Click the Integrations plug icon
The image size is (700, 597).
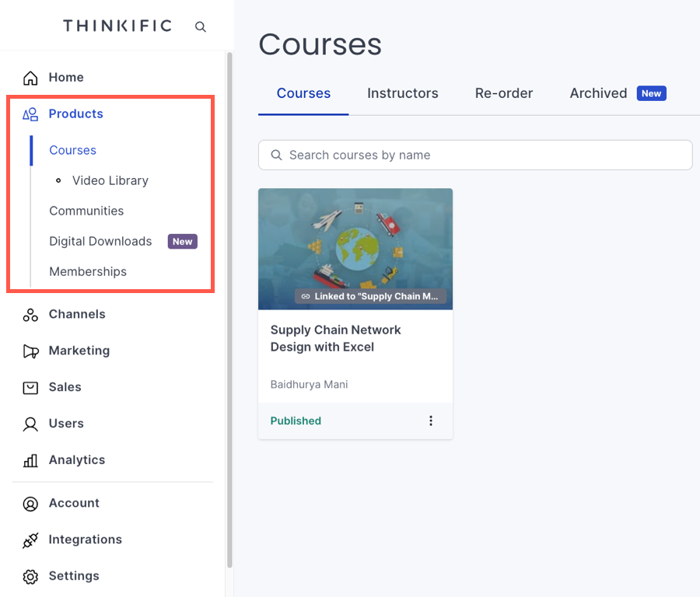(x=30, y=540)
